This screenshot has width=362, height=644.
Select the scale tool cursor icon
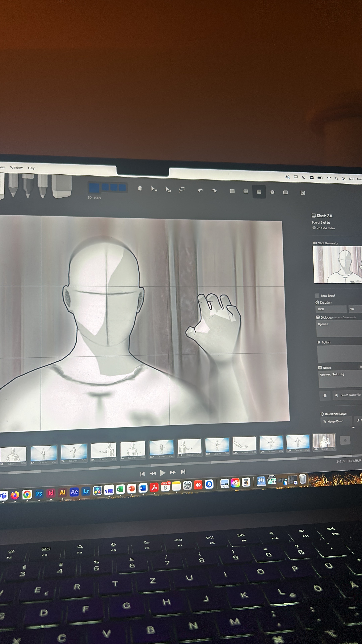168,190
